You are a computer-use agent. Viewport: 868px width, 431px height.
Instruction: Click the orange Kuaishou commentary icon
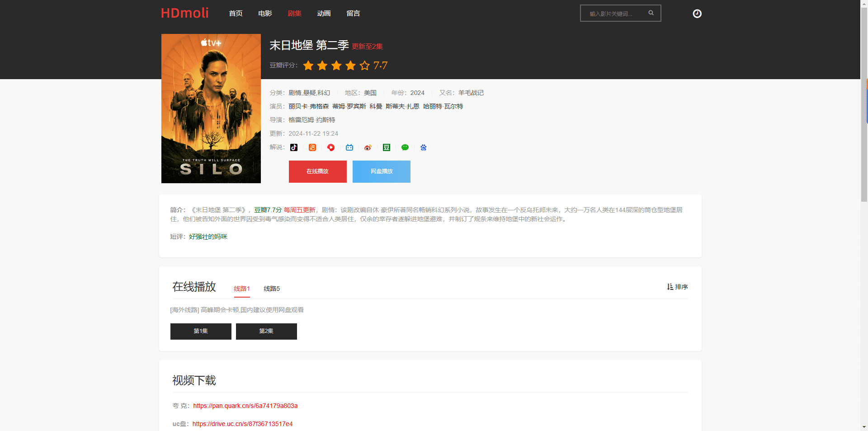click(x=312, y=147)
